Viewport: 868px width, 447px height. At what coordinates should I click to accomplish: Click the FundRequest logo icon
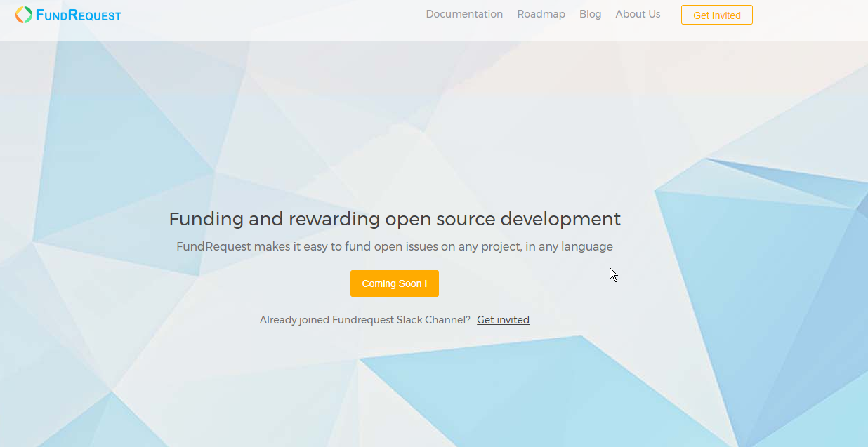click(x=24, y=14)
